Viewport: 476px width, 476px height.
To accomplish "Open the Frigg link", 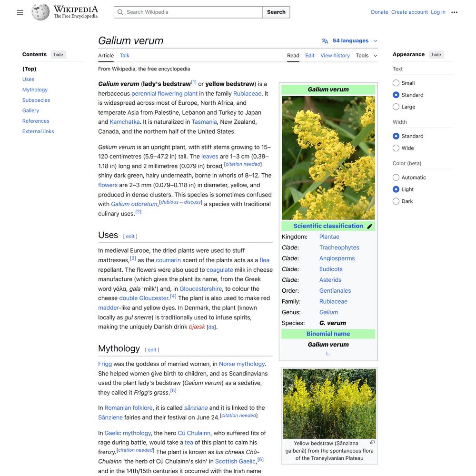I will tap(105, 364).
